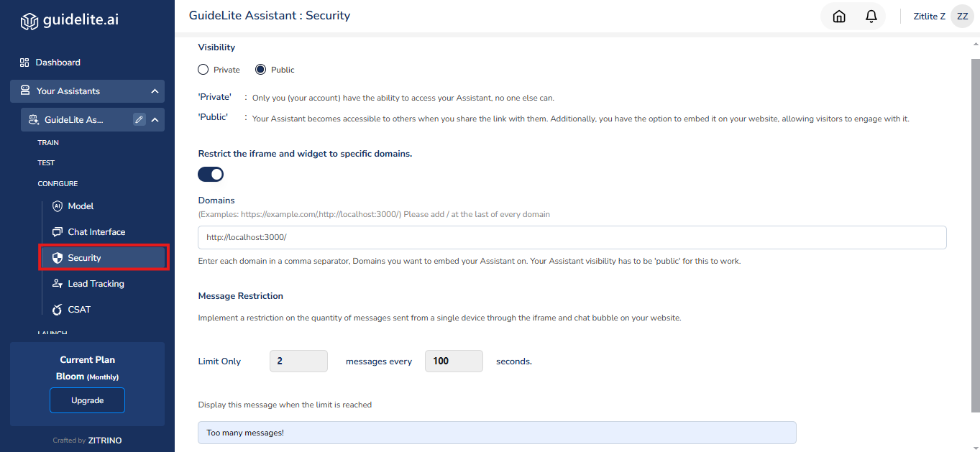
Task: Click the TEST section link
Action: click(x=46, y=163)
